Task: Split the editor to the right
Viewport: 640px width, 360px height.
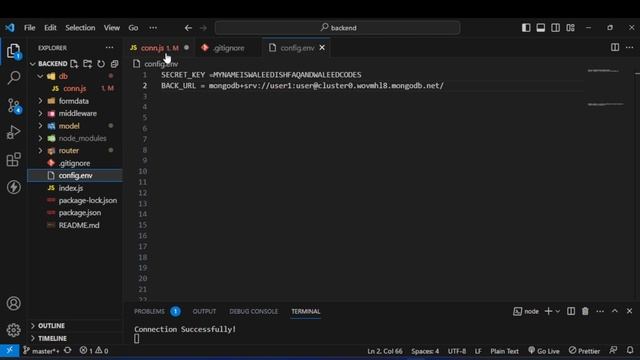Action: click(615, 47)
